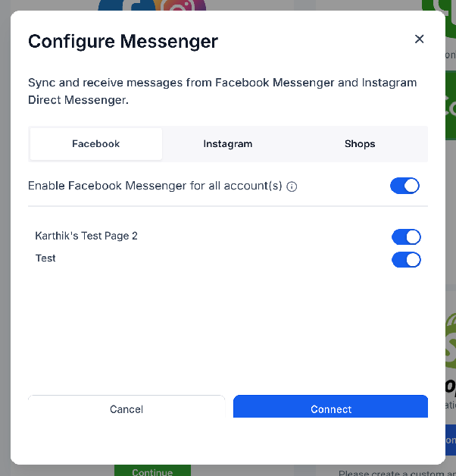Click the Sync and receive messages description
The image size is (456, 476).
click(223, 91)
